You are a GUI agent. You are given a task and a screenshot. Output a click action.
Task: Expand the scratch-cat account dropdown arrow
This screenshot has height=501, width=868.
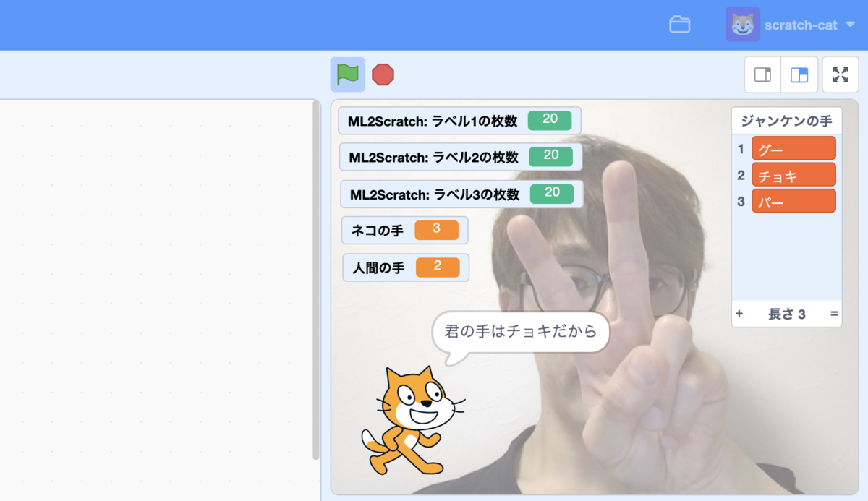click(x=850, y=25)
